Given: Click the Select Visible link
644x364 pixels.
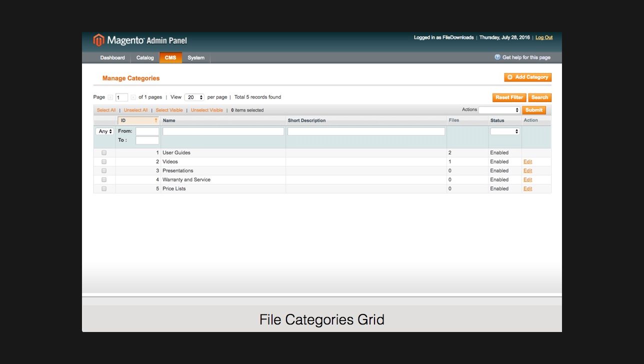Looking at the screenshot, I should 169,110.
